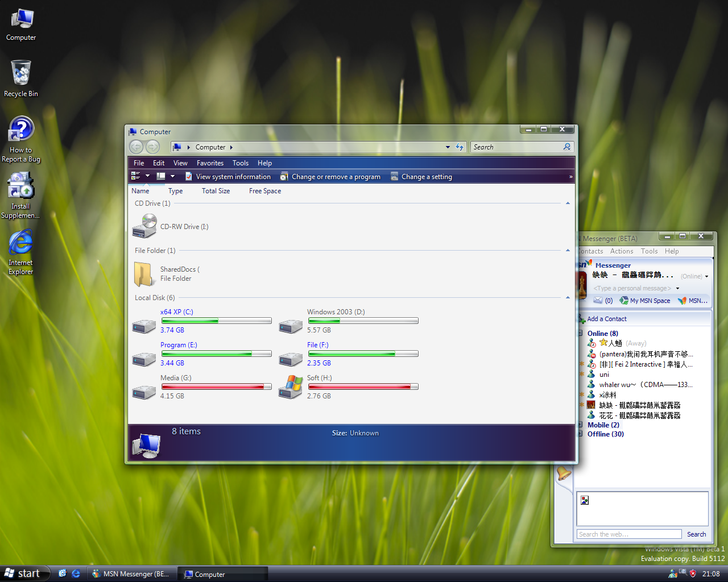Sort by Total Size column header
Viewport: 728px width, 582px height.
click(x=216, y=191)
